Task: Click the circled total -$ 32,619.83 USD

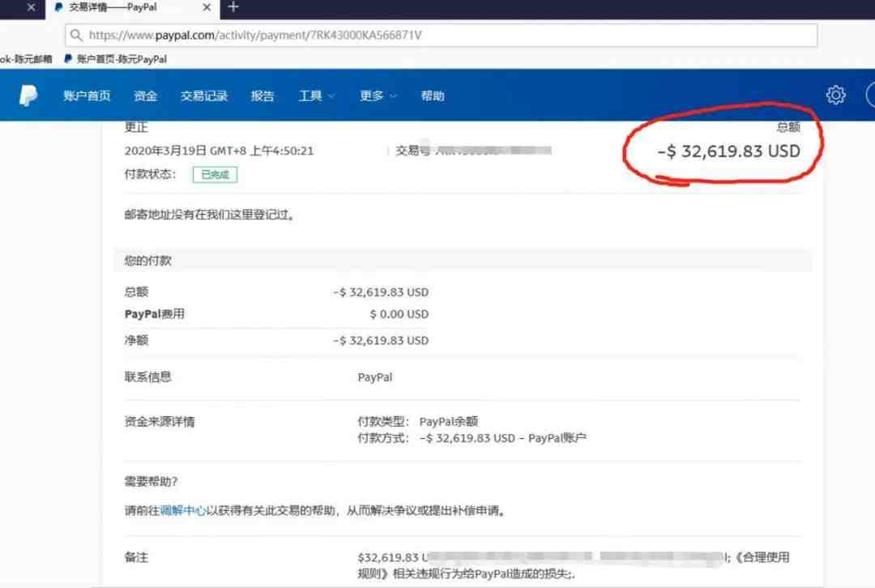Action: pyautogui.click(x=728, y=151)
